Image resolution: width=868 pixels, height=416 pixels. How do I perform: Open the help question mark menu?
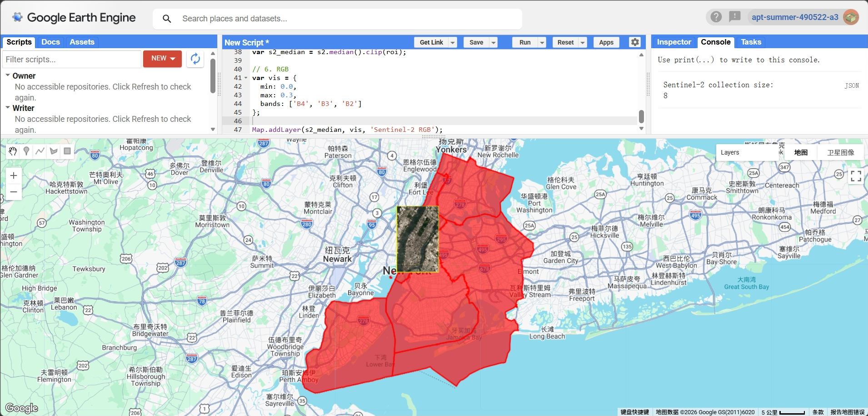(716, 17)
